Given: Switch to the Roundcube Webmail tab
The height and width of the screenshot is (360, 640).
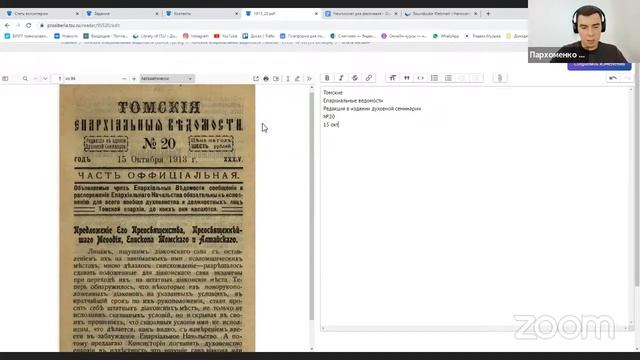Looking at the screenshot, I should pos(440,13).
